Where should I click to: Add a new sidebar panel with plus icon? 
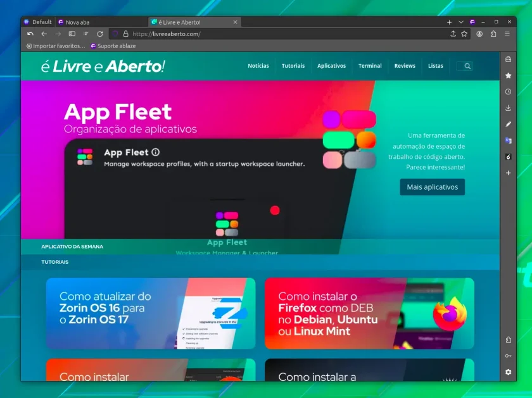pos(508,173)
